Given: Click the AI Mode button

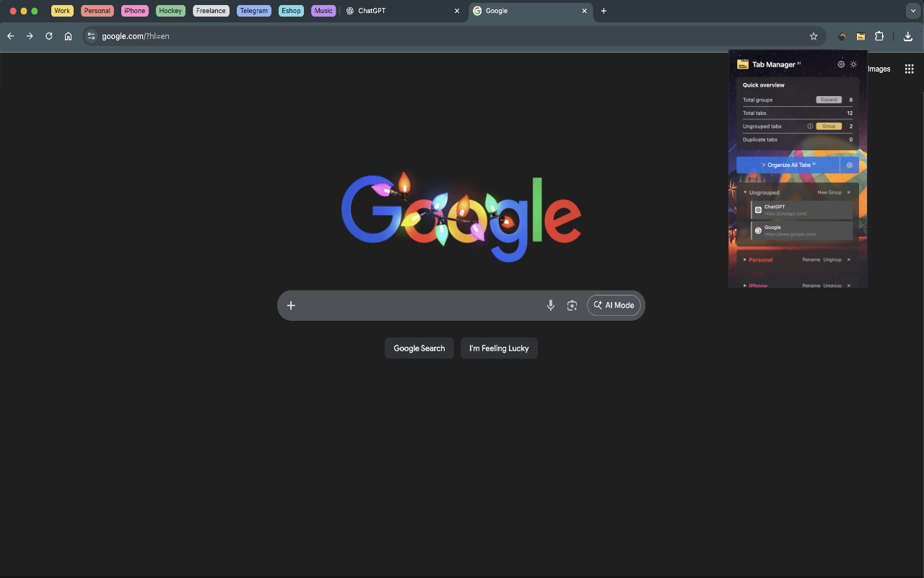Looking at the screenshot, I should click(x=614, y=306).
